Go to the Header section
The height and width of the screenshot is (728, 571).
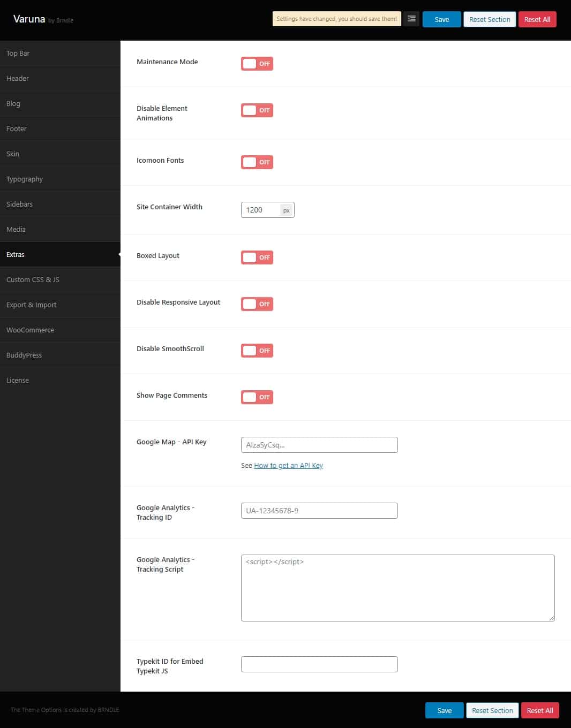tap(60, 79)
